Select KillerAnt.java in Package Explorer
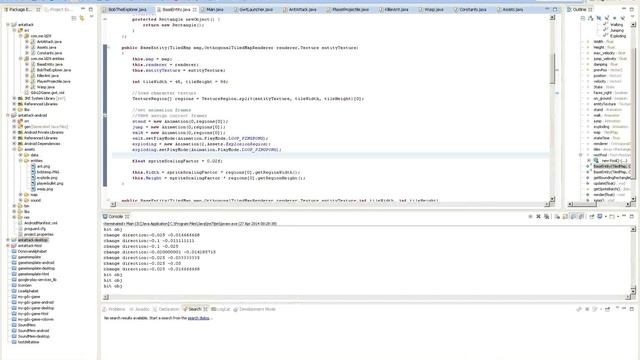This screenshot has height=360, width=640. 47,76
